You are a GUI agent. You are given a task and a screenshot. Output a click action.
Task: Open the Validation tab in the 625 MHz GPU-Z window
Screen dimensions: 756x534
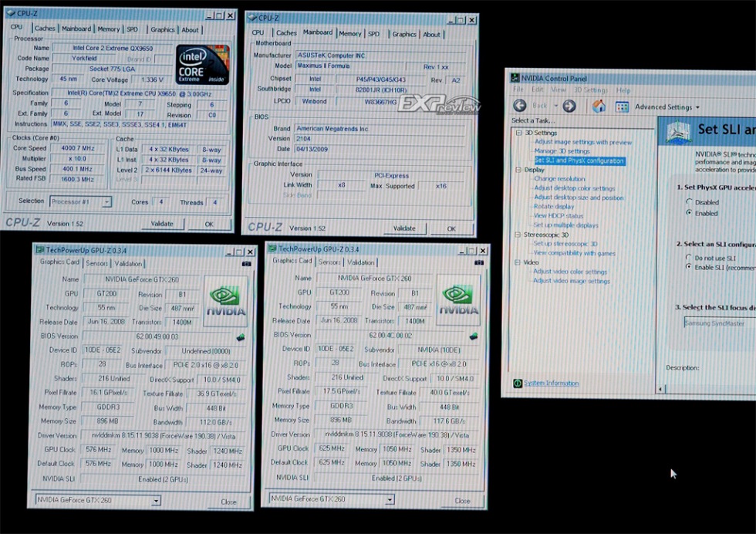coord(361,262)
